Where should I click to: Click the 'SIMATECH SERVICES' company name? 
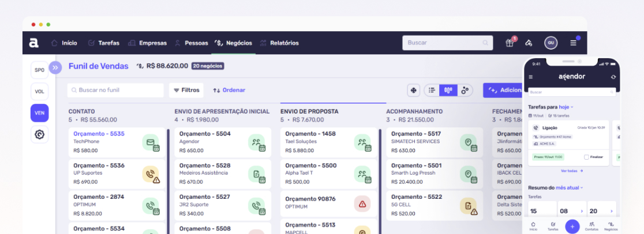point(415,142)
